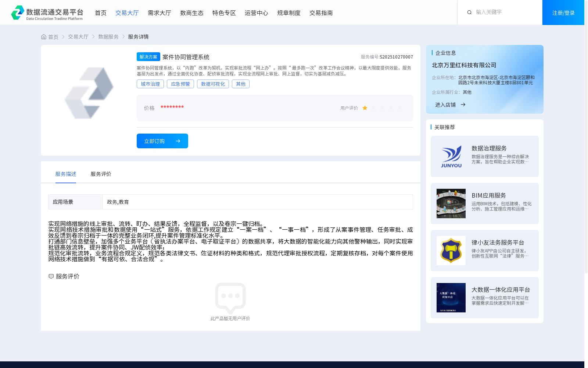Switch to the 服务描述 tab
Image resolution: width=588 pixels, height=368 pixels.
(66, 174)
